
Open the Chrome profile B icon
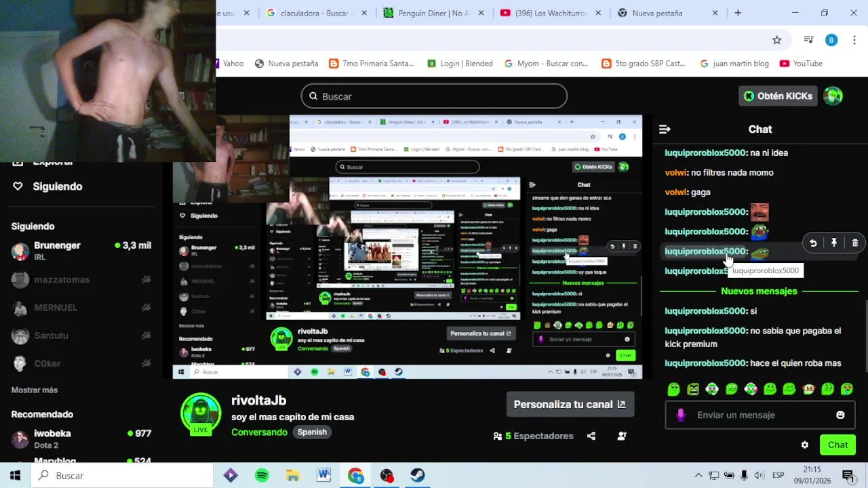pos(831,40)
